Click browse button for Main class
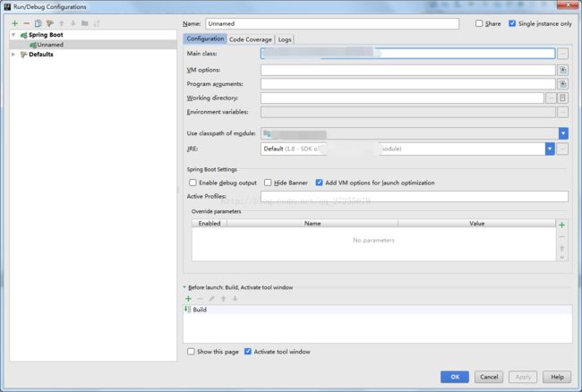Screen dimensions: 582x392 click(x=562, y=54)
